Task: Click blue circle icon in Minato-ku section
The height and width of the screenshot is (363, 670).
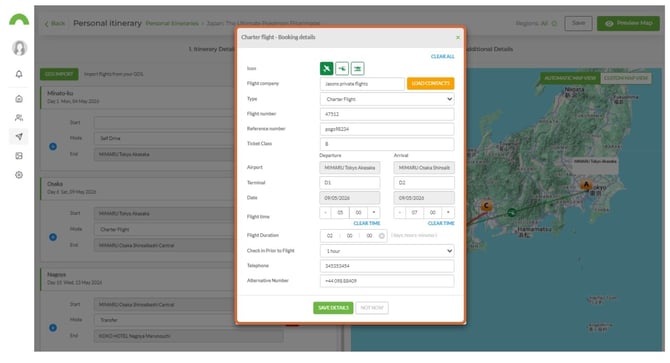Action: tap(53, 146)
